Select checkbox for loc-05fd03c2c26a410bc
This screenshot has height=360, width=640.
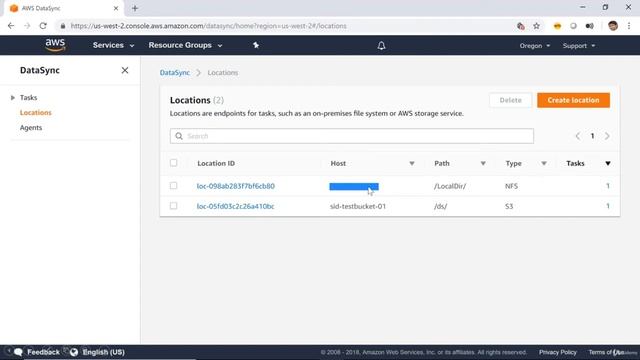[173, 206]
